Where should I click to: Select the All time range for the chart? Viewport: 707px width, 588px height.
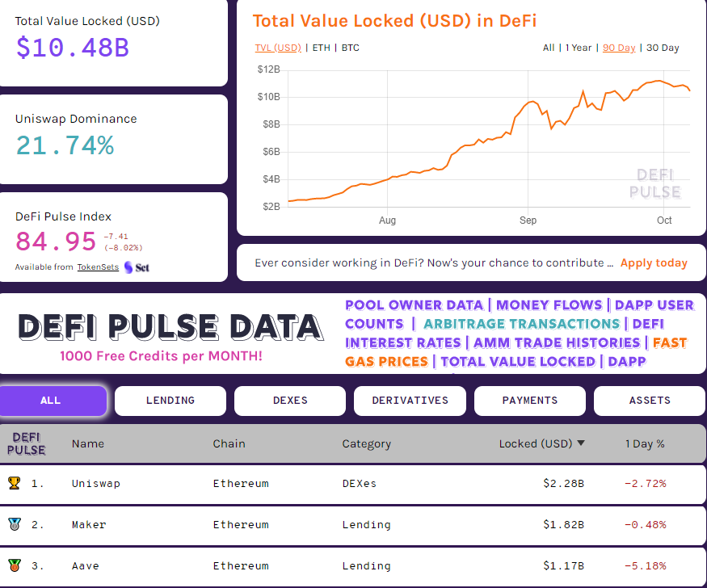click(x=549, y=48)
